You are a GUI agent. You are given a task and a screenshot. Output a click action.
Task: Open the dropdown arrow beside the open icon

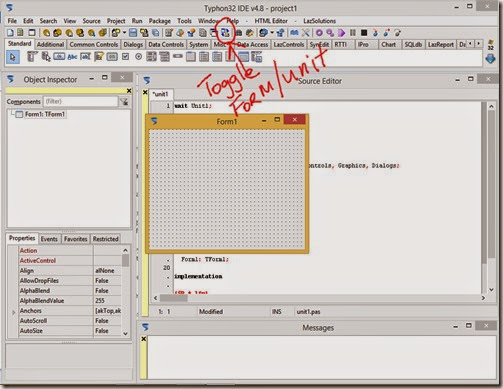[124, 33]
